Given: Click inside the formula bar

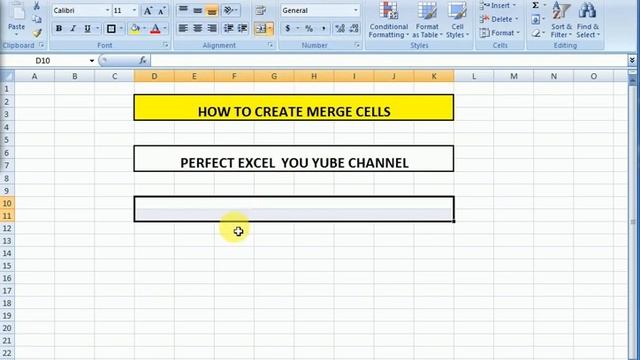Looking at the screenshot, I should tap(389, 61).
